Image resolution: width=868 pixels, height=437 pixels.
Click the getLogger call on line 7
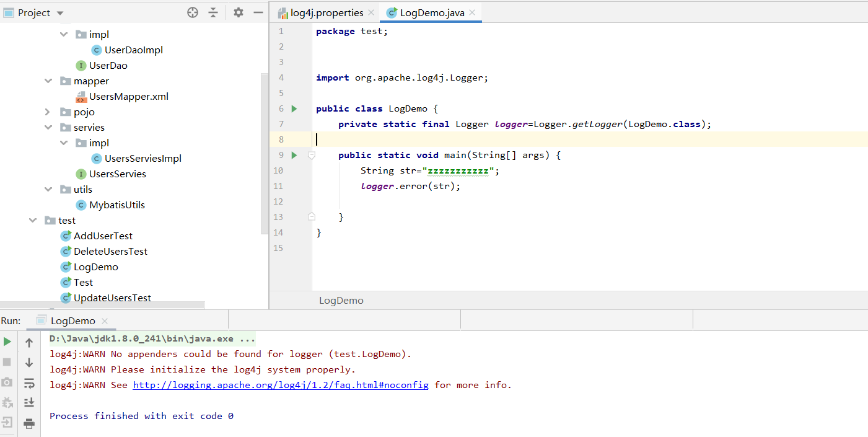click(597, 124)
